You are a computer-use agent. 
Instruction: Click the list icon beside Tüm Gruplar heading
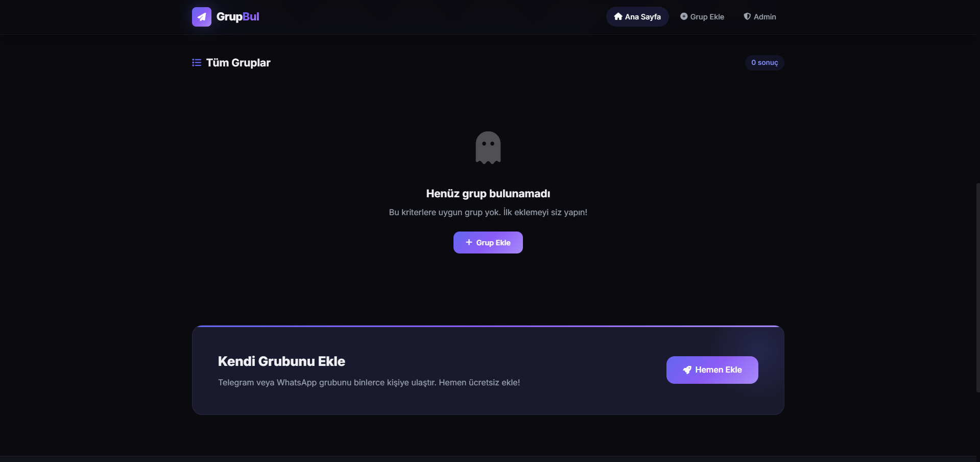coord(196,62)
